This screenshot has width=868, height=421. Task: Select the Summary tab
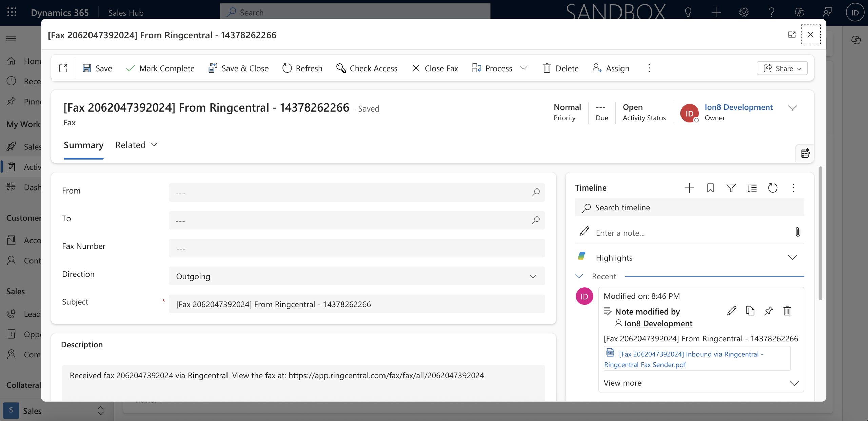(83, 145)
